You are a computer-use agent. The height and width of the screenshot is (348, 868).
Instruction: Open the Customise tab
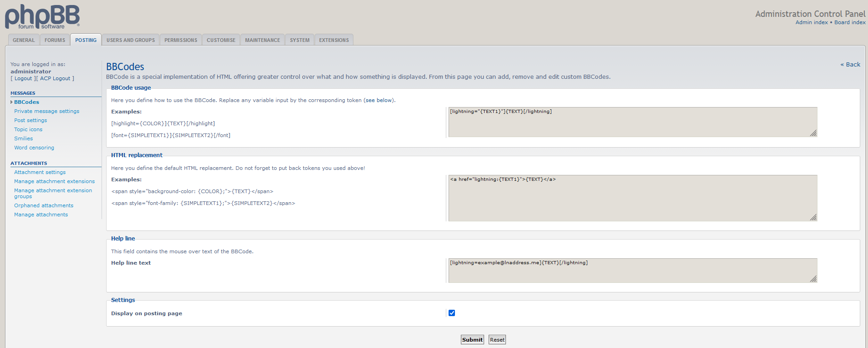coord(221,40)
